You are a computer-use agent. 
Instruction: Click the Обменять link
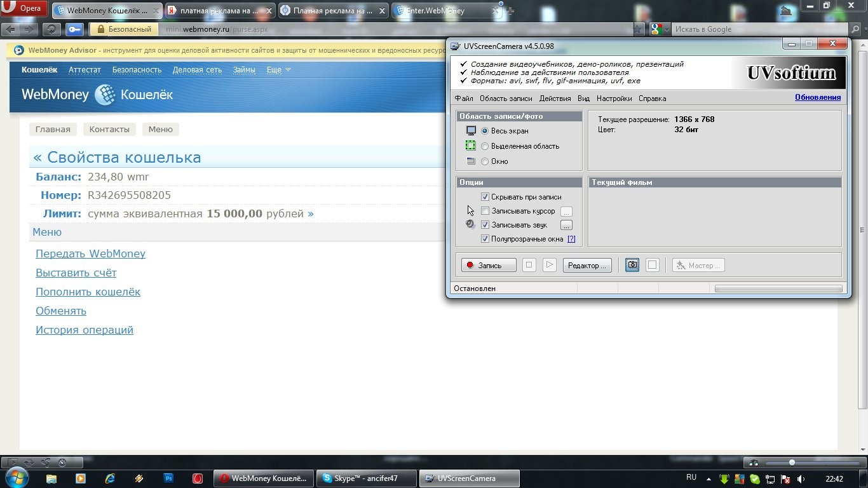[x=61, y=311]
